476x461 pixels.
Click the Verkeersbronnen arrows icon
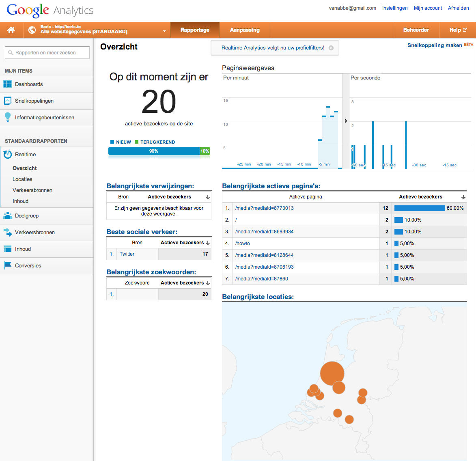pyautogui.click(x=8, y=232)
